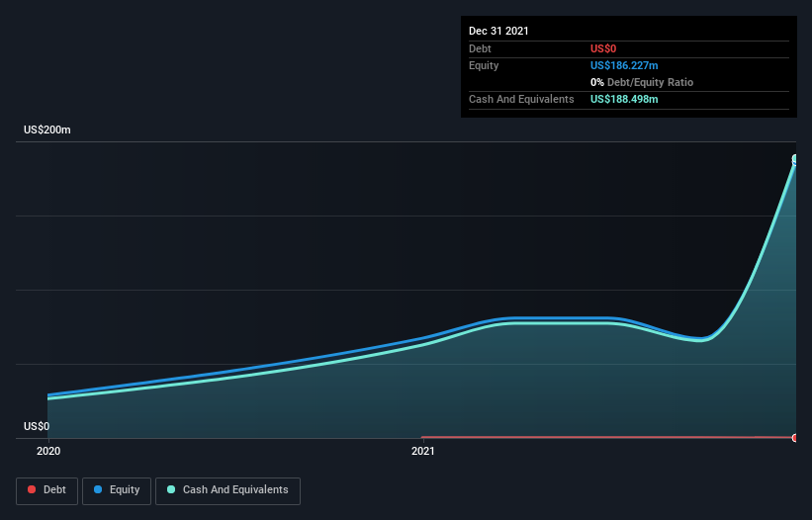
Task: Toggle the Equity legend button
Action: (117, 490)
